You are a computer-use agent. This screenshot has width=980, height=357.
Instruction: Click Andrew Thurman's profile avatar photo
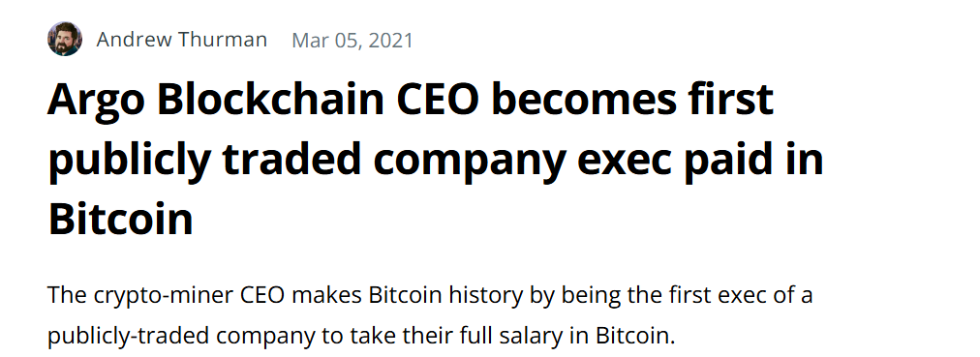click(65, 40)
